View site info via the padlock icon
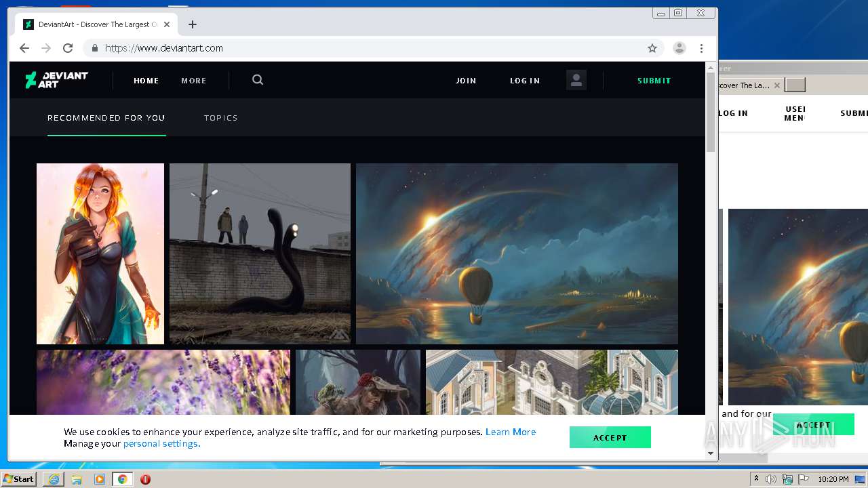 pyautogui.click(x=94, y=48)
